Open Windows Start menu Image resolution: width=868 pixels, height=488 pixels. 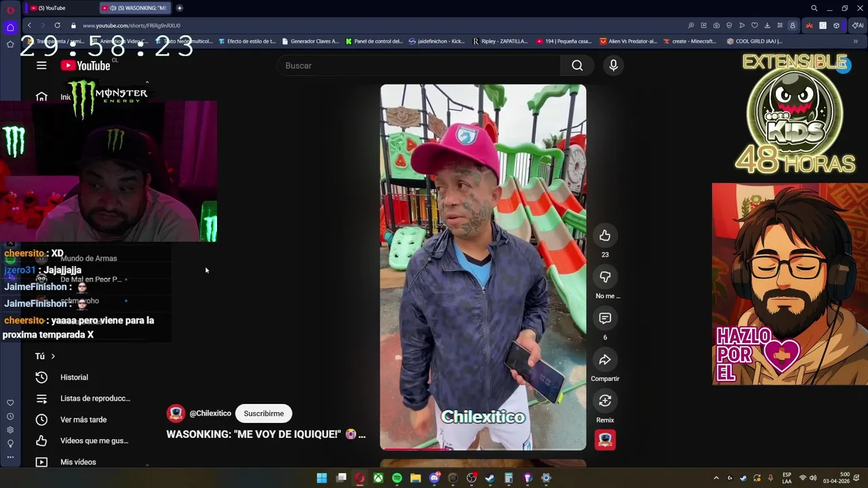point(321,478)
